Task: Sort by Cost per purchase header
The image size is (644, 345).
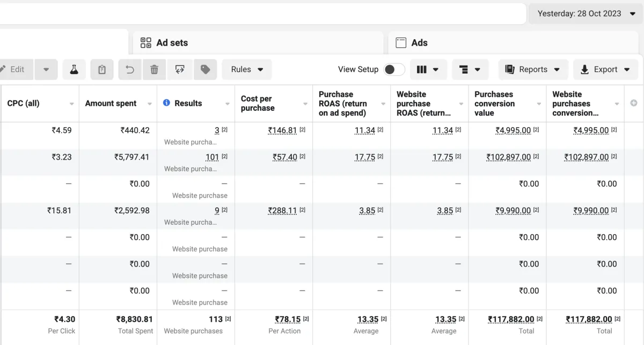Action: coord(258,103)
